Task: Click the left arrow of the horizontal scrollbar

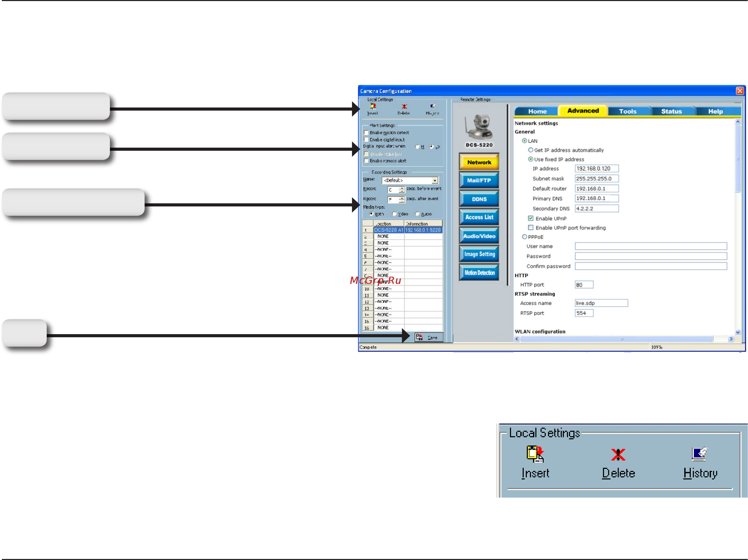Action: [517, 339]
